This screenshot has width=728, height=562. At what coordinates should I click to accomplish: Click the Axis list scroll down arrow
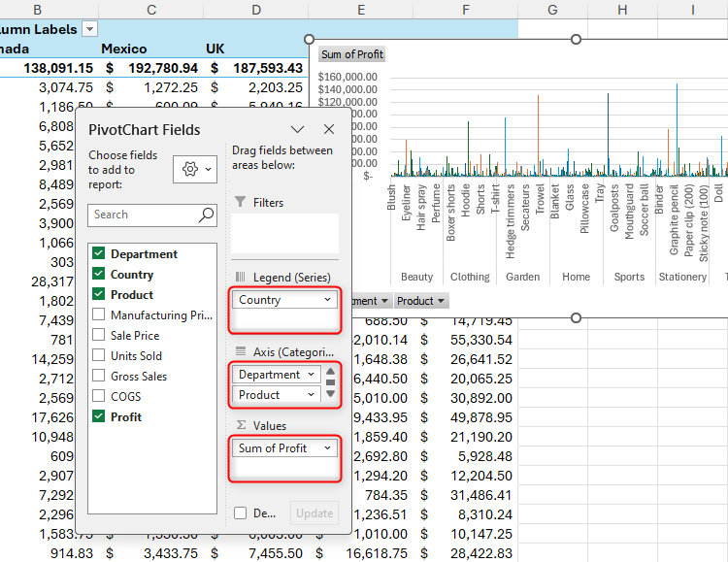coord(331,394)
